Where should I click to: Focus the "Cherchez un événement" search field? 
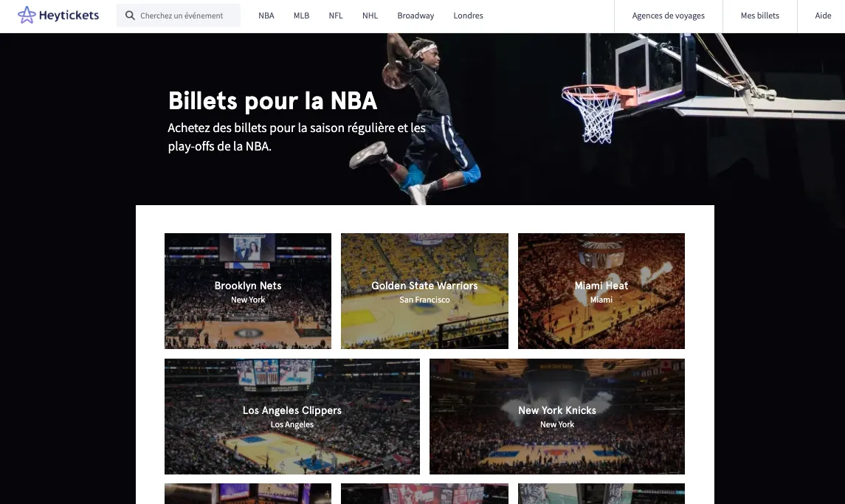coord(179,15)
